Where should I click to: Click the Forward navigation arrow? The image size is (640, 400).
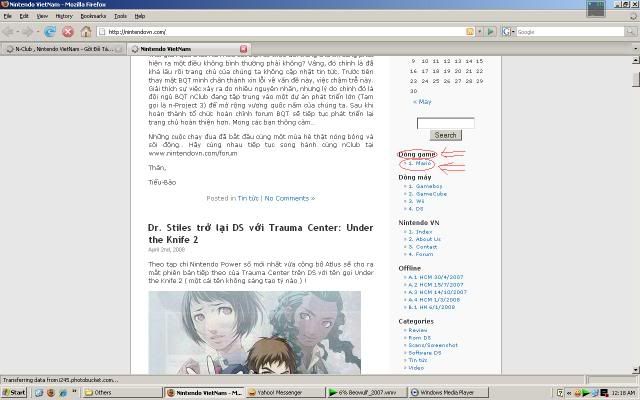pos(27,31)
